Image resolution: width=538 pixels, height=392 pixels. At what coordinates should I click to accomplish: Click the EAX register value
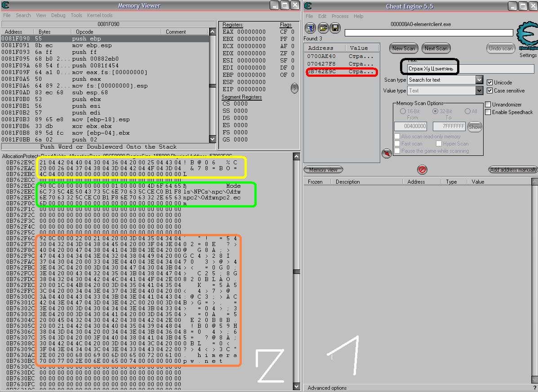(252, 32)
